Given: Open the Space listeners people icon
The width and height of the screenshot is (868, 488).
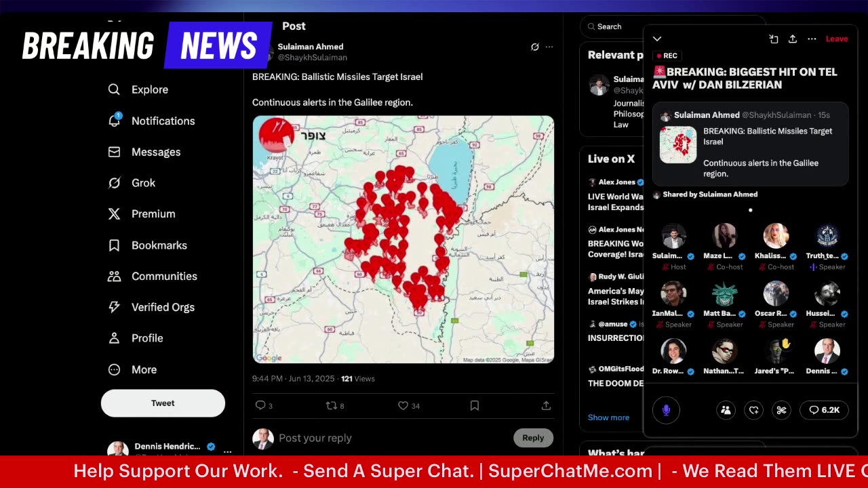Looking at the screenshot, I should click(726, 410).
